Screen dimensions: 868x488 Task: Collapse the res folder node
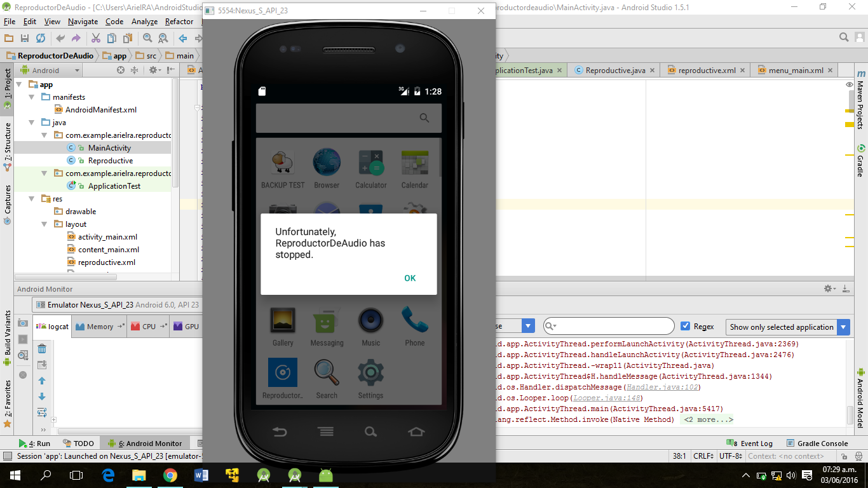point(32,199)
